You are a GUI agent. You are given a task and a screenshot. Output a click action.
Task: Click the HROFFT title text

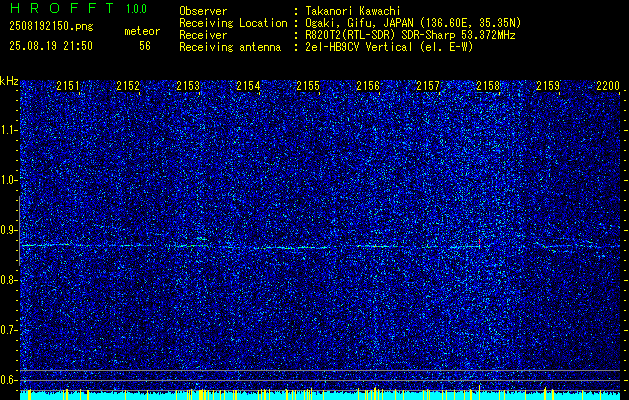click(x=61, y=8)
